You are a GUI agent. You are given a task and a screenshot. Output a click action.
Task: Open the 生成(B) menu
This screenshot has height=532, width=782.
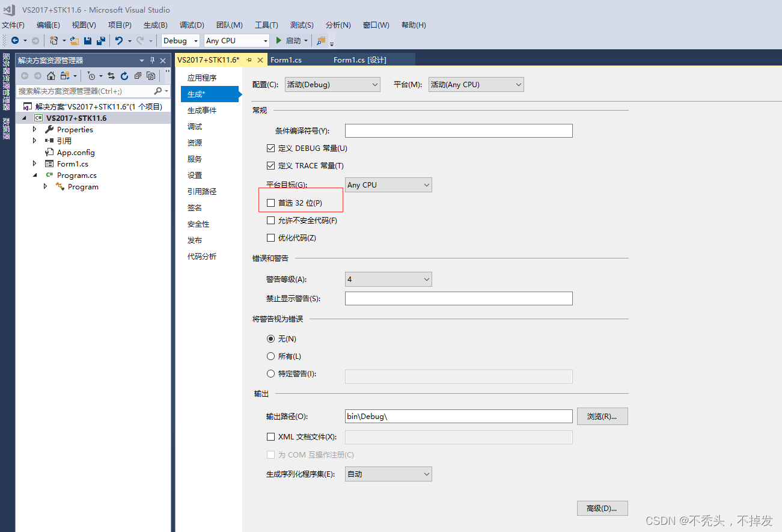[156, 25]
